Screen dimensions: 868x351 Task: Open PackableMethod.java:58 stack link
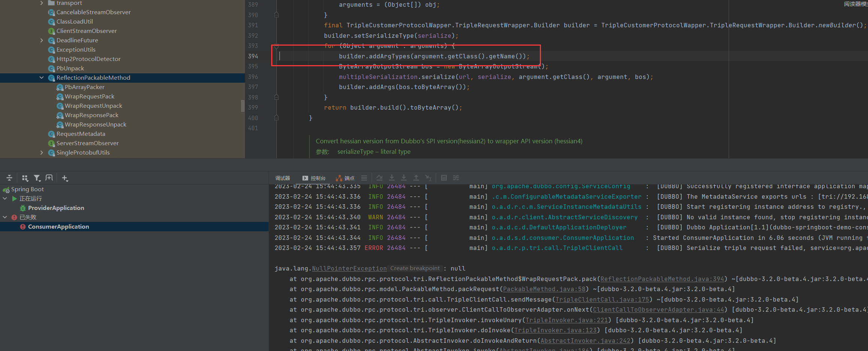(544, 289)
